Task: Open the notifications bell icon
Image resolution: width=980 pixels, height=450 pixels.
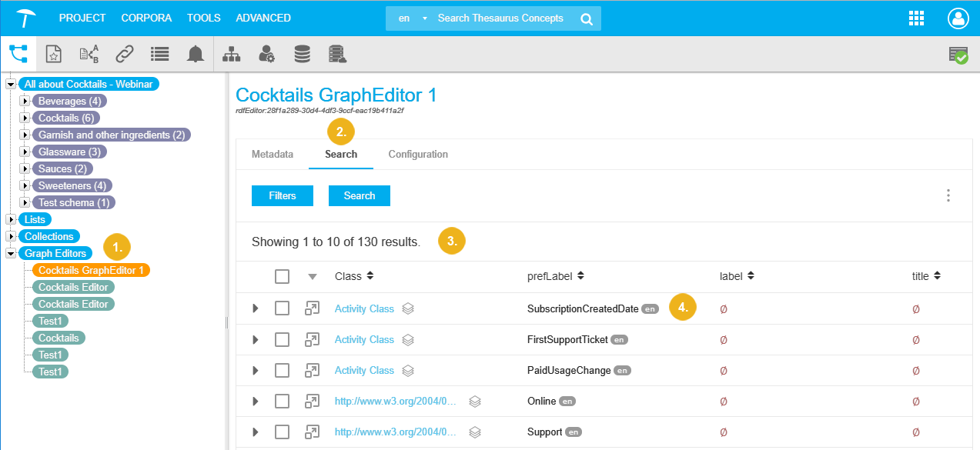Action: pos(196,54)
